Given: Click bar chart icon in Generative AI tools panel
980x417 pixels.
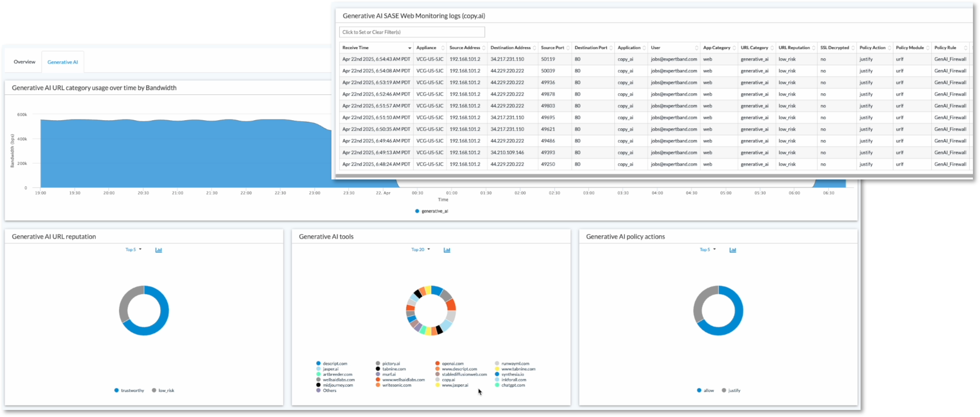Looking at the screenshot, I should pyautogui.click(x=447, y=250).
